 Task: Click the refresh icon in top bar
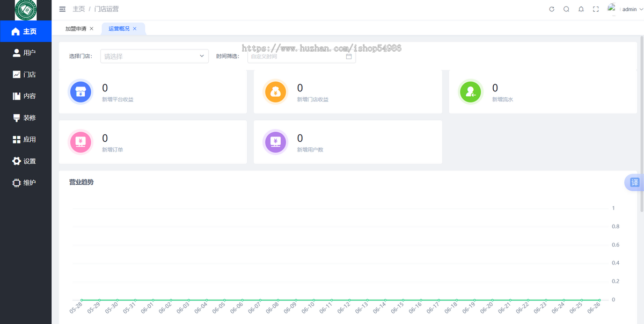tap(552, 9)
